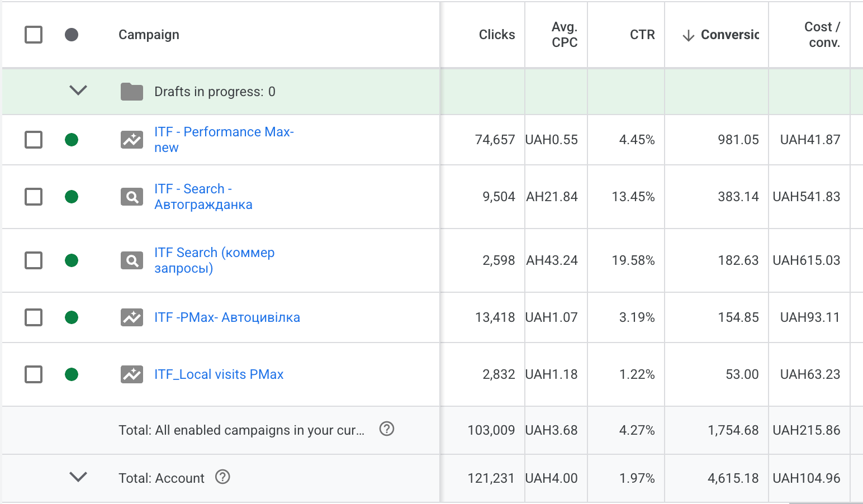The width and height of the screenshot is (863, 504).
Task: Sort by the CTR column header
Action: pyautogui.click(x=642, y=35)
